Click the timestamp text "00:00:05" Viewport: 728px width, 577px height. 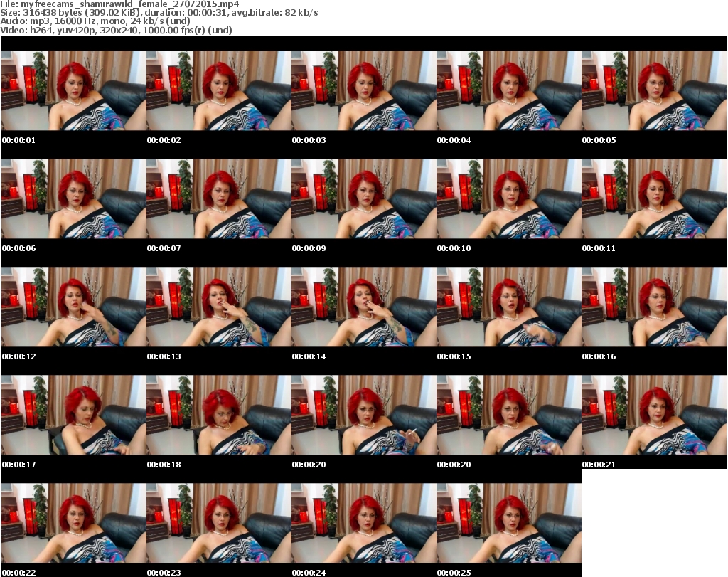pos(599,140)
